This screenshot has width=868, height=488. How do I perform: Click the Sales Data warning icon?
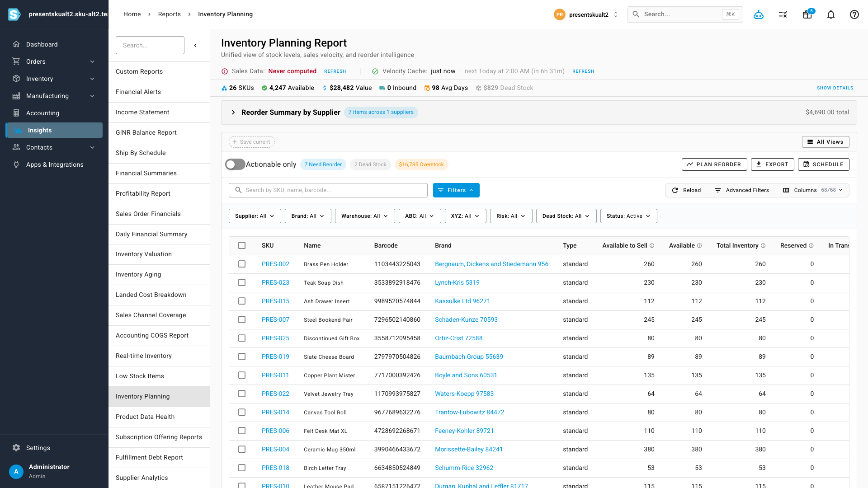click(x=225, y=71)
